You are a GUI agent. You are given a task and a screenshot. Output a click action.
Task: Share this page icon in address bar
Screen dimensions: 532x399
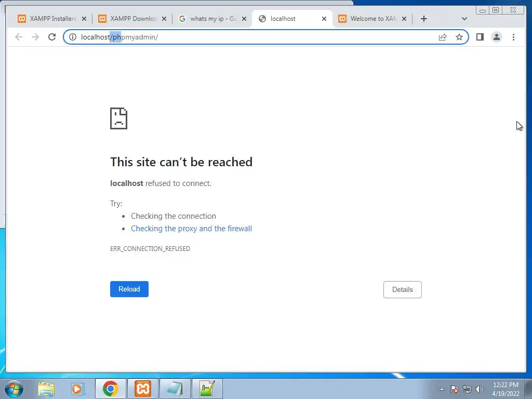[443, 37]
